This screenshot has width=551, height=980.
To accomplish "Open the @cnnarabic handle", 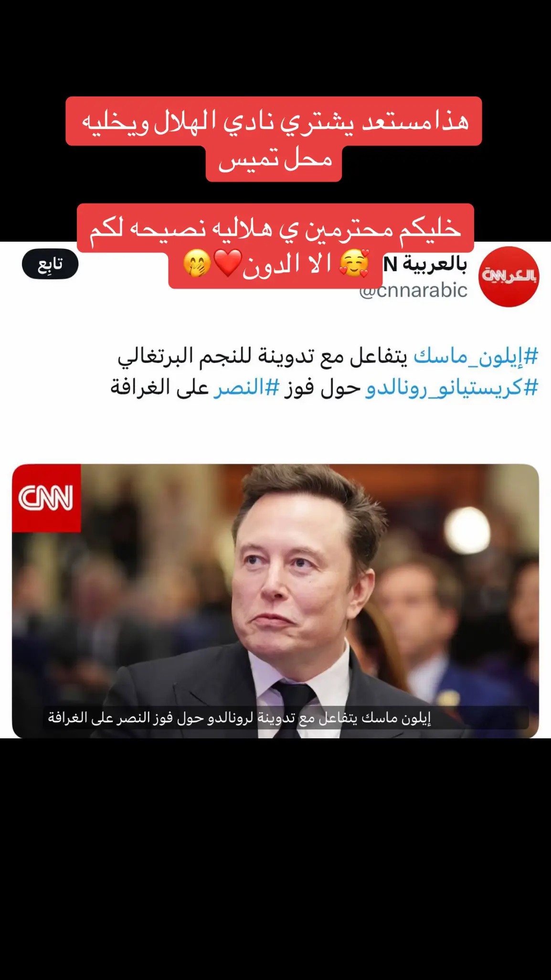I will (x=413, y=290).
